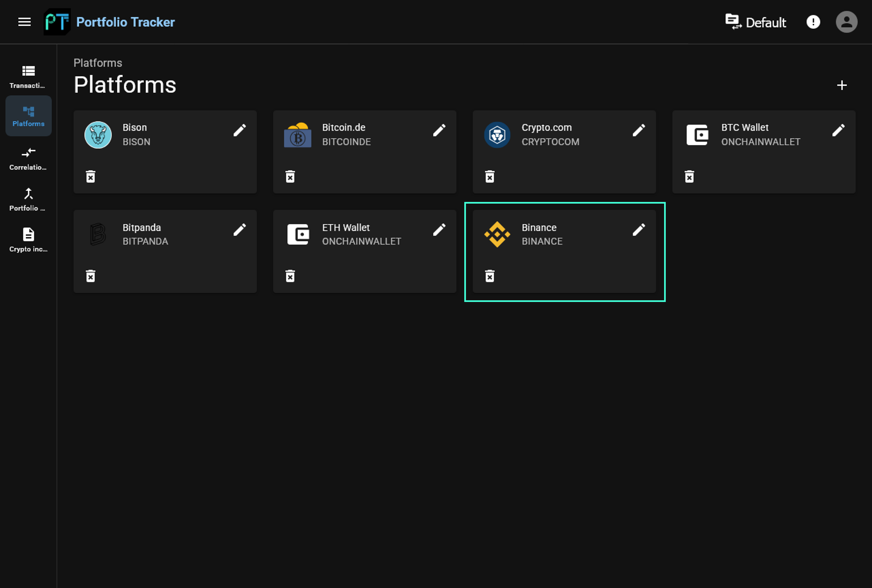Go to Transactions in sidebar

[28, 77]
